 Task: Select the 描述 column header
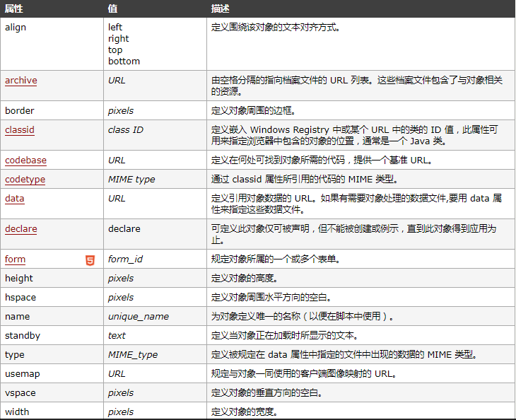220,8
